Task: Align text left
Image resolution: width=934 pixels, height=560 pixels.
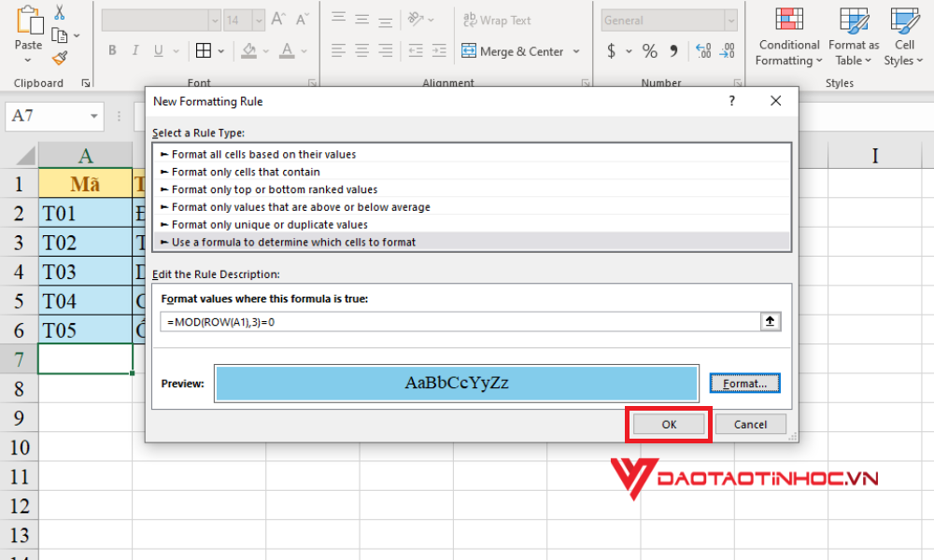Action: click(338, 50)
